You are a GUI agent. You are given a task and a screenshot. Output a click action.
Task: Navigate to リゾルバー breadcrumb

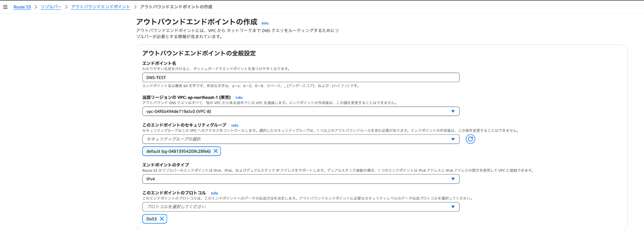(51, 7)
